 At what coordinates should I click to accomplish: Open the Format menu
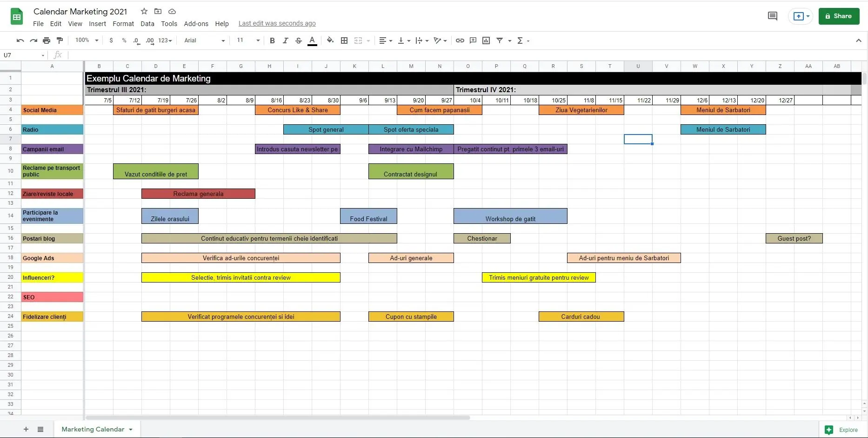coord(123,23)
